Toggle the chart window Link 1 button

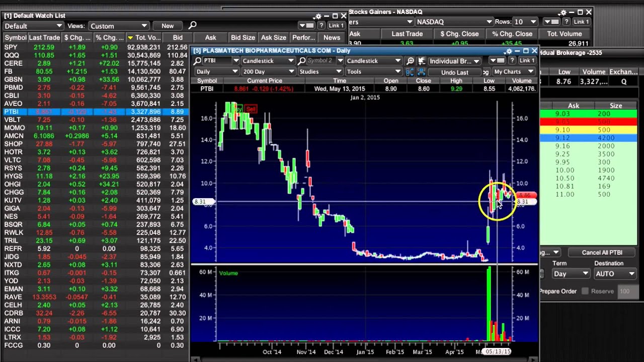(x=527, y=61)
